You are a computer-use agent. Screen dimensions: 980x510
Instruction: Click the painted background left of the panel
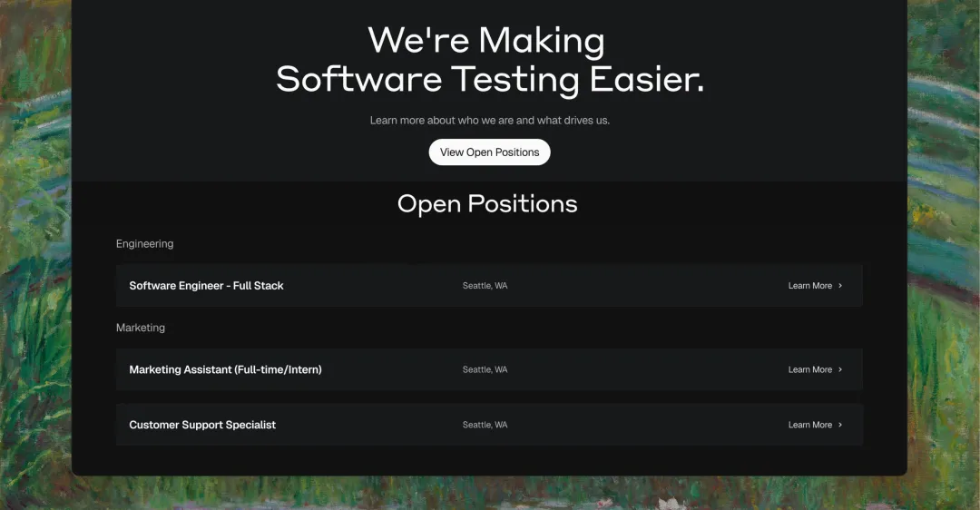[x=34, y=272]
